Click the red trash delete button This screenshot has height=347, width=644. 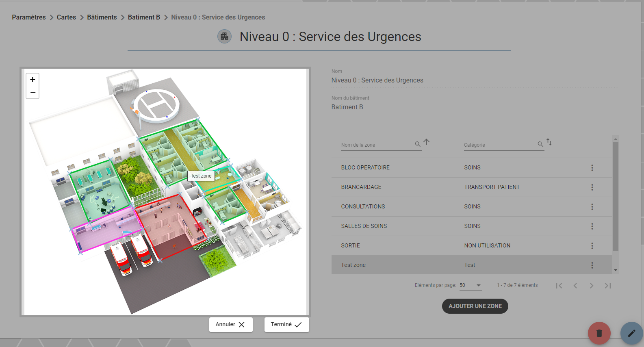[599, 333]
